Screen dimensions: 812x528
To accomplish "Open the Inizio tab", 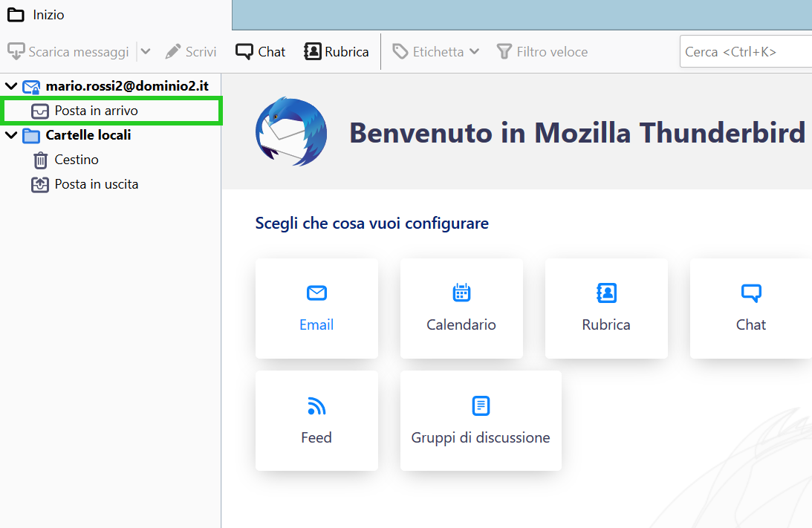I will tap(115, 15).
